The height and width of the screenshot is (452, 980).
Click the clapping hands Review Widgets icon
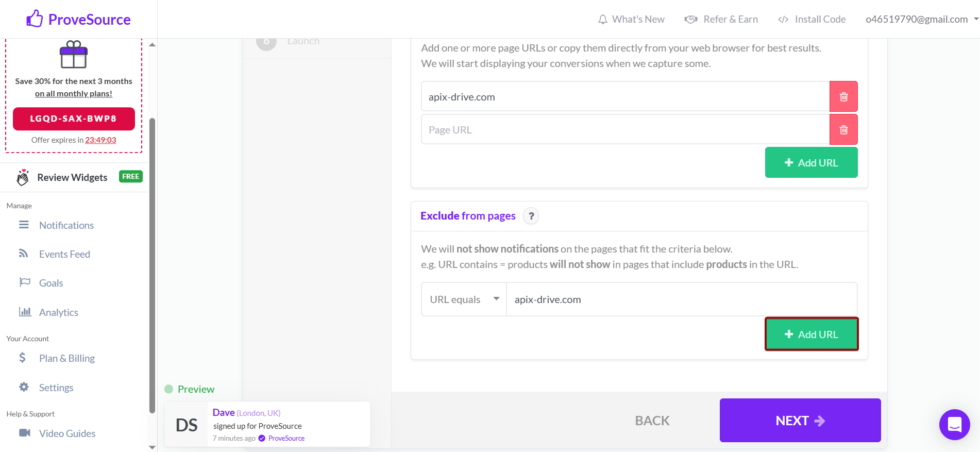23,177
